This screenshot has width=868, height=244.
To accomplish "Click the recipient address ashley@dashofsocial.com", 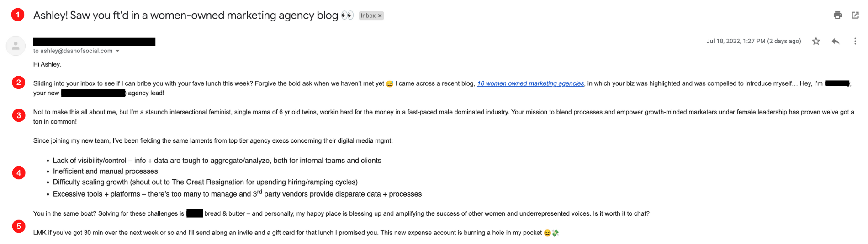I will click(x=76, y=51).
